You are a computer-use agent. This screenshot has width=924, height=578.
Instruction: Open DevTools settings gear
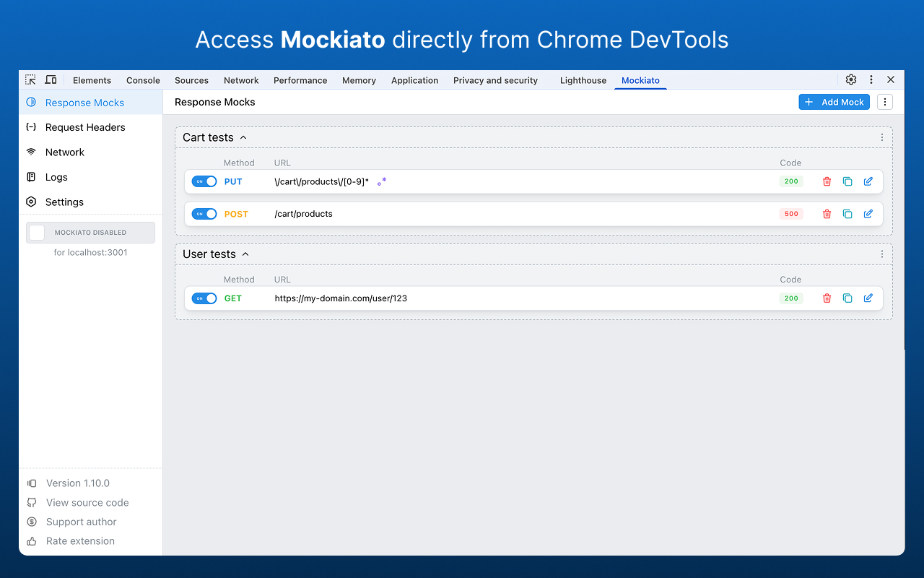tap(850, 79)
